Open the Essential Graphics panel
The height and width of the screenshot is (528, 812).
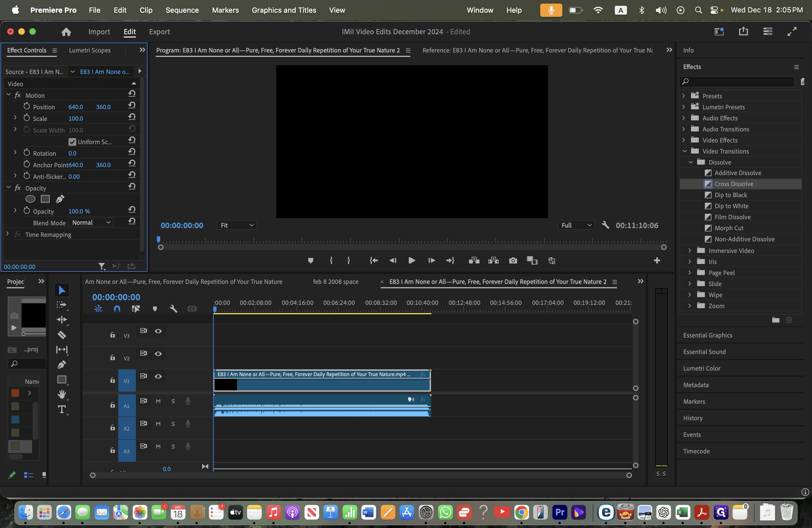click(x=707, y=335)
